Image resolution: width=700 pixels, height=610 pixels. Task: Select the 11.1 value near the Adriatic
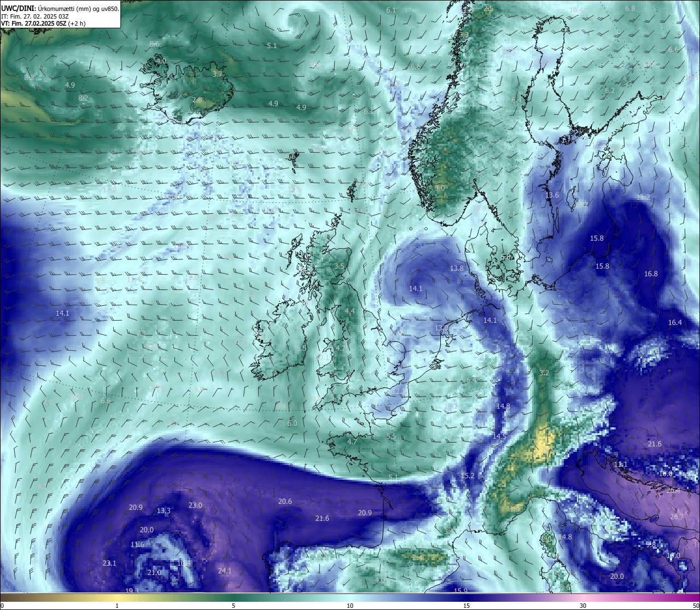coord(621,464)
